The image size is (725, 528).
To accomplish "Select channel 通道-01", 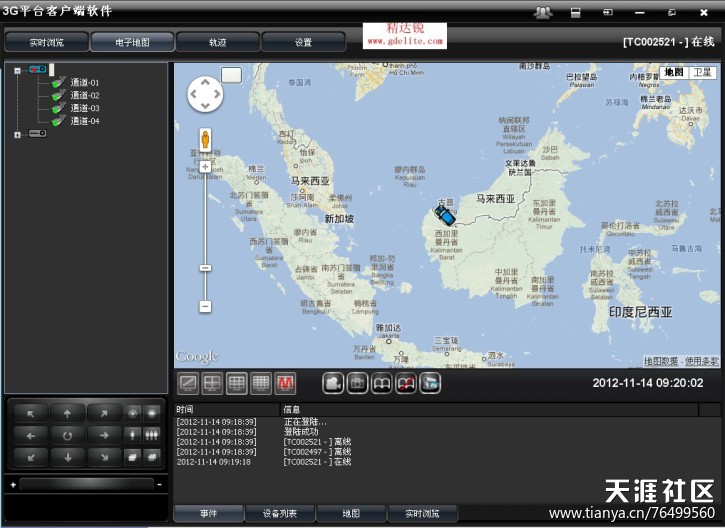I will tap(85, 83).
